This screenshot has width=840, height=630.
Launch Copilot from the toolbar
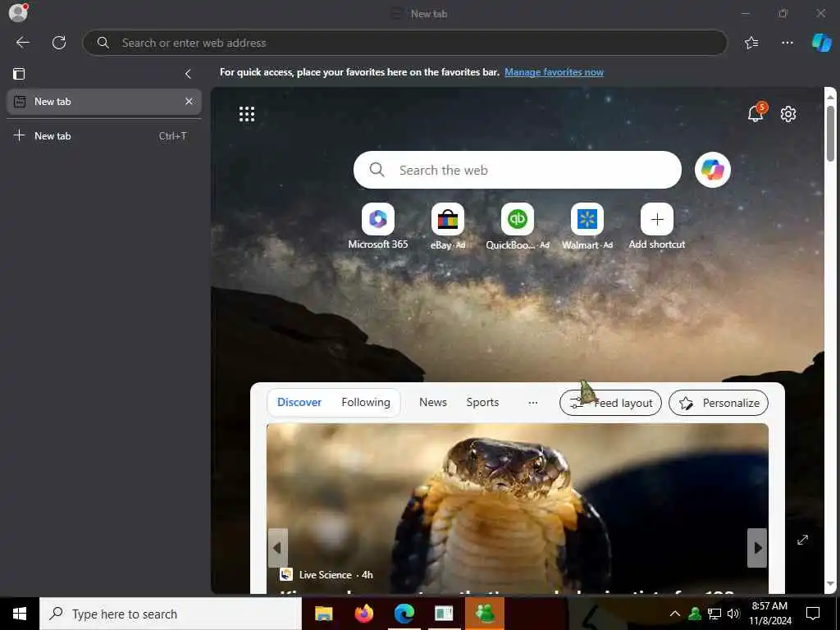point(821,43)
